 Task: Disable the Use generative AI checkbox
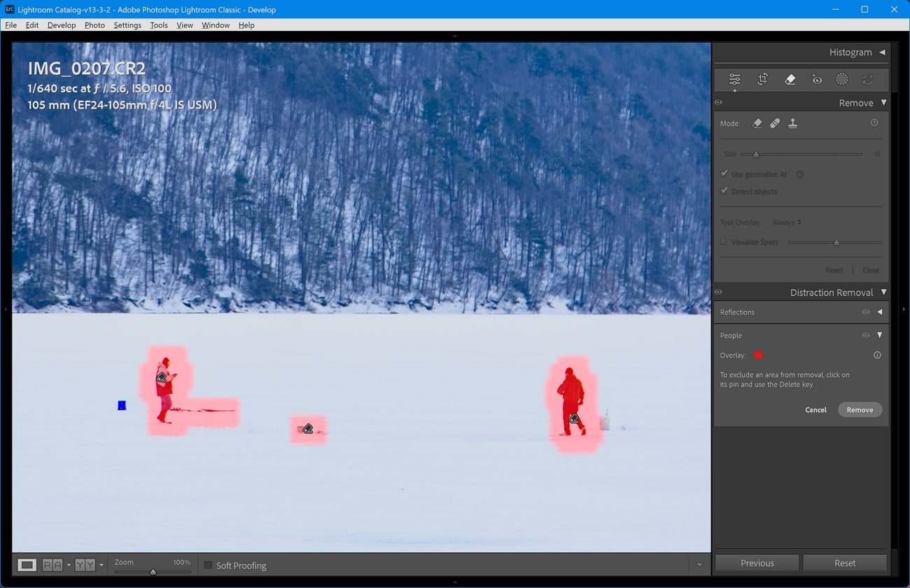pos(724,173)
